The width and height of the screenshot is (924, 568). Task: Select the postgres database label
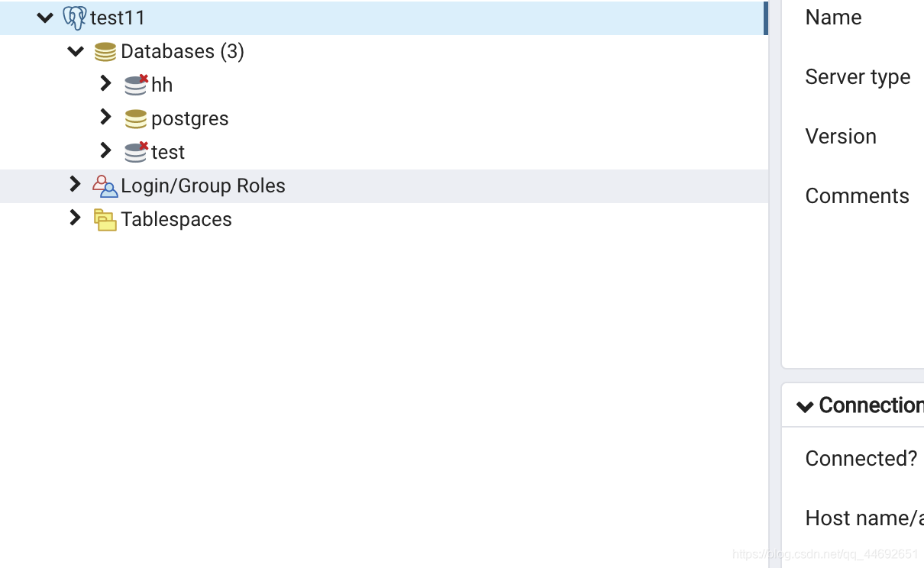tap(190, 120)
